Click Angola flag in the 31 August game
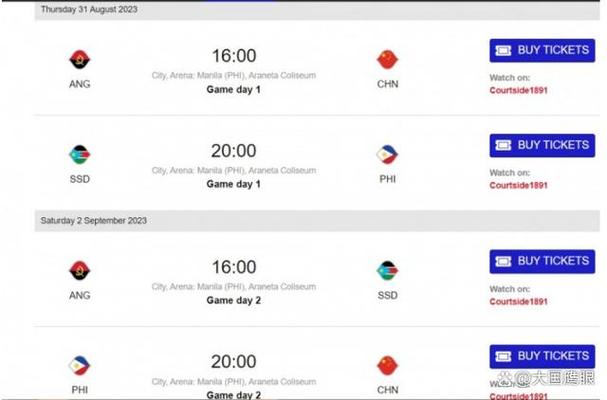Viewport: 607px width, 400px height. click(79, 60)
